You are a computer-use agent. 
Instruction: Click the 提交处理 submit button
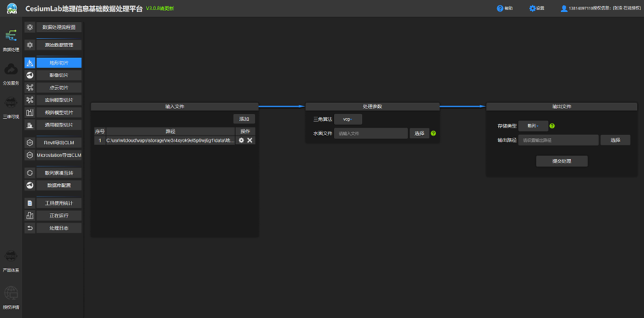pos(562,161)
